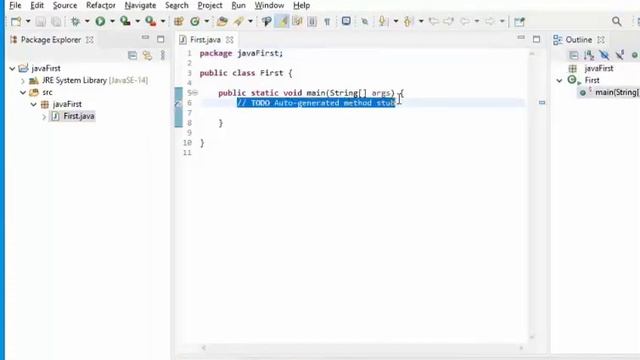Toggle Word Wrap in editor

coord(297,21)
